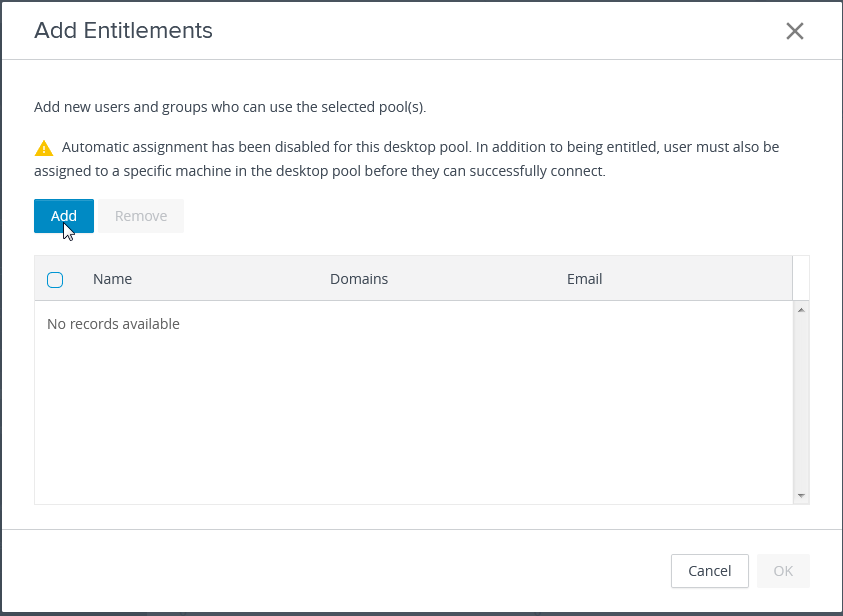Click the table scrollbar down arrow

pyautogui.click(x=801, y=495)
